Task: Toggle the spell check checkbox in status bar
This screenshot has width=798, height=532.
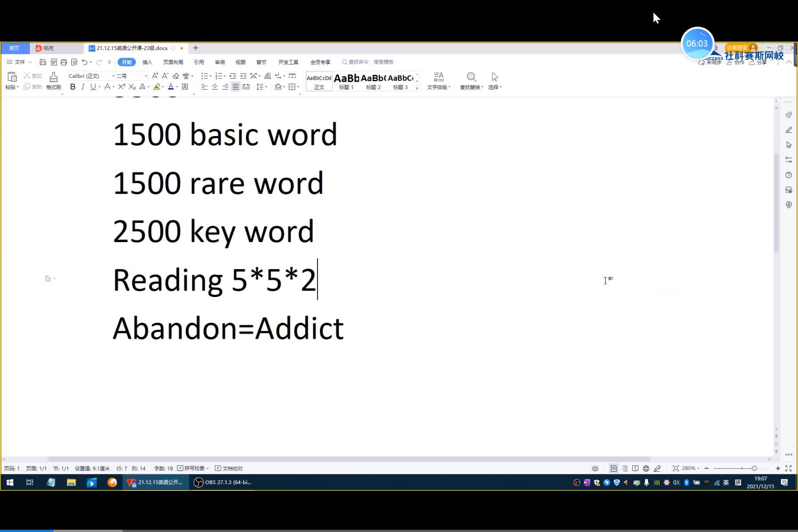Action: [x=180, y=468]
